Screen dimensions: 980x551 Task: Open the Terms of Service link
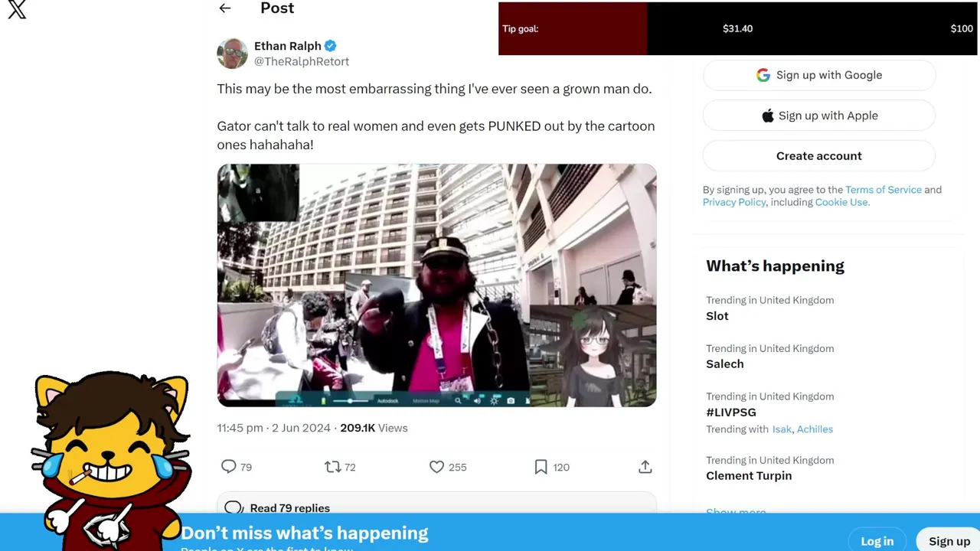[883, 190]
